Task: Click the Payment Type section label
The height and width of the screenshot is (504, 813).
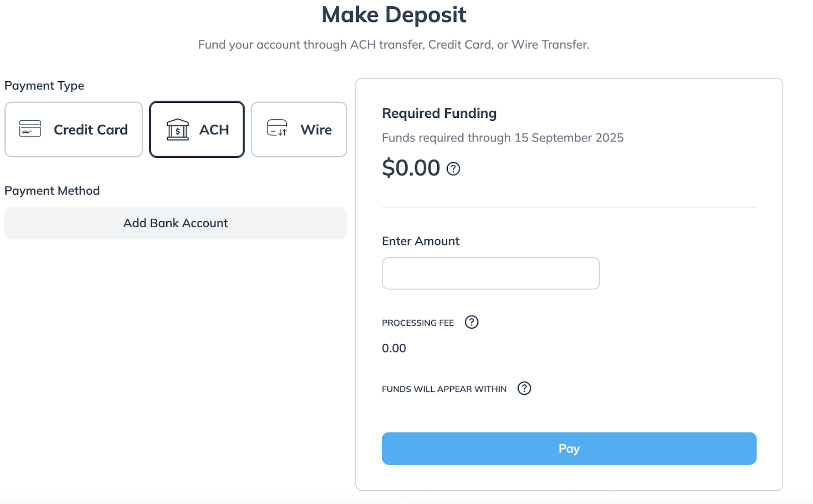Action: [x=44, y=86]
